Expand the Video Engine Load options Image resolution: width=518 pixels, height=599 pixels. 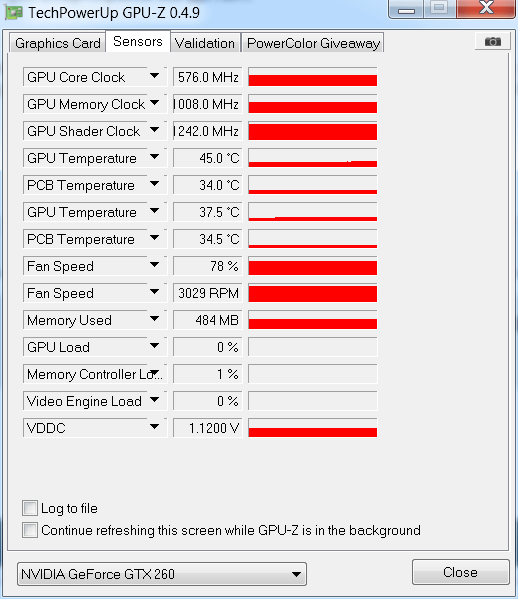tap(155, 400)
